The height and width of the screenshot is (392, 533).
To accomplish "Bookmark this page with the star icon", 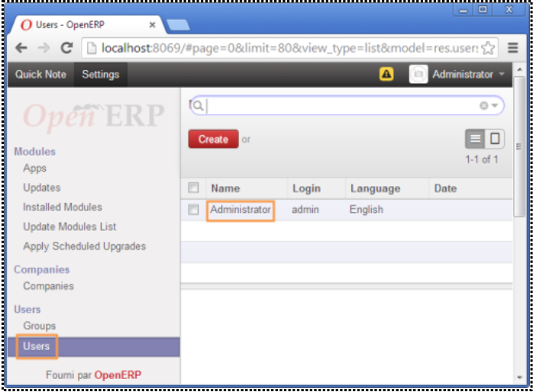I will coord(488,48).
